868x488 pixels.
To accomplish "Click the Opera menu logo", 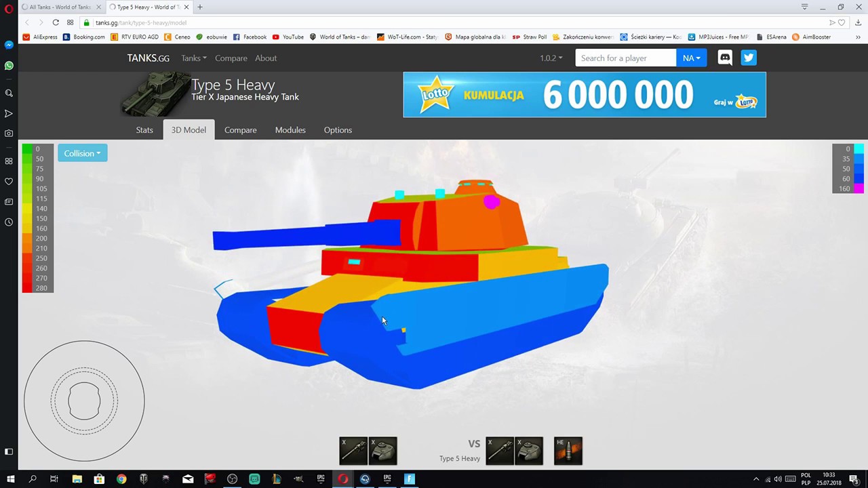I will coord(9,7).
